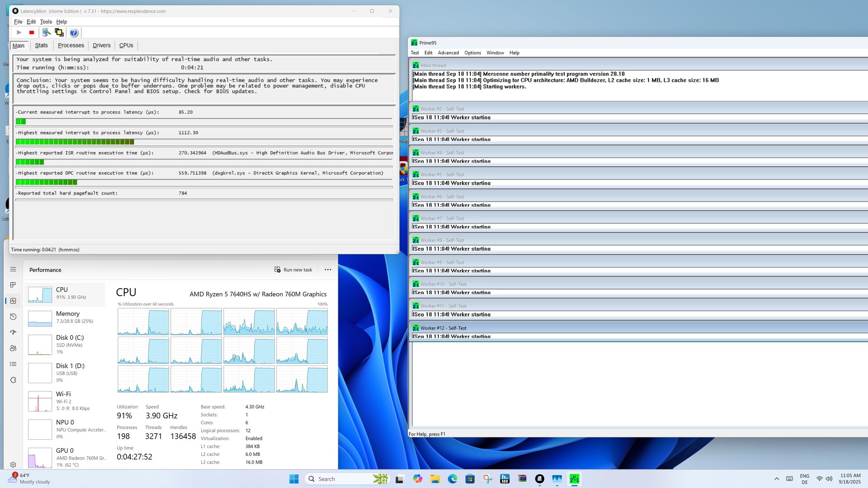Open Task Manager settings gear
Image resolution: width=868 pixels, height=488 pixels.
[13, 465]
